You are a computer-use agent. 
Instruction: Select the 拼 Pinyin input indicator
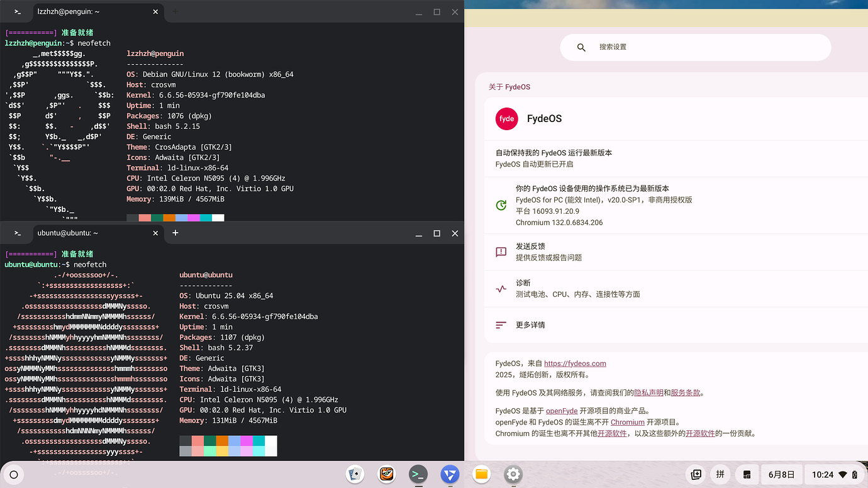720,474
